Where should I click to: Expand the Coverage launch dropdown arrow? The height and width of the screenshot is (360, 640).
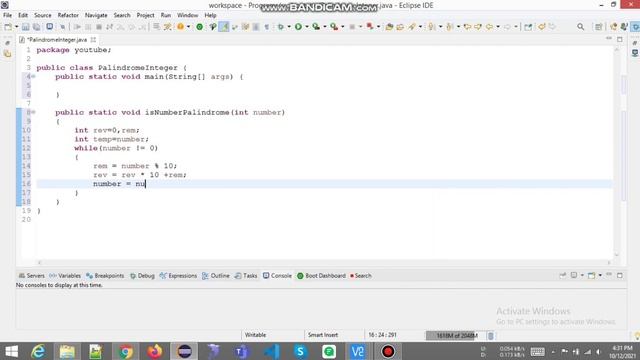pyautogui.click(x=325, y=27)
